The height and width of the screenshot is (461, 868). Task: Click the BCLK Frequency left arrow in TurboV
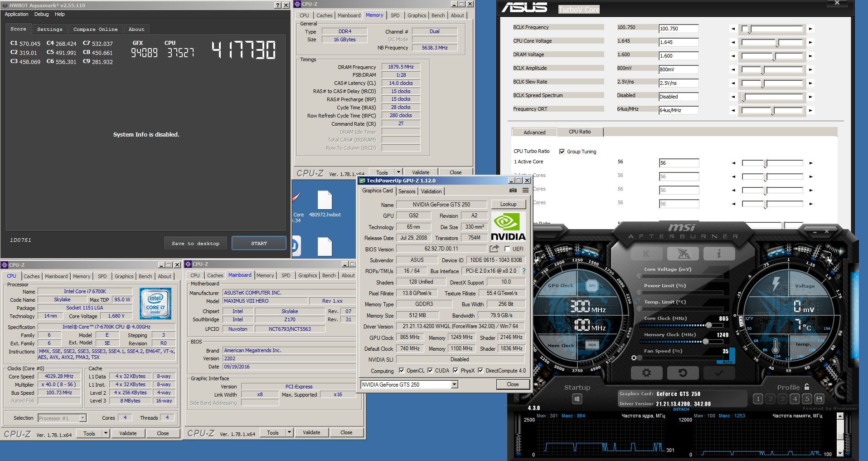coord(733,29)
